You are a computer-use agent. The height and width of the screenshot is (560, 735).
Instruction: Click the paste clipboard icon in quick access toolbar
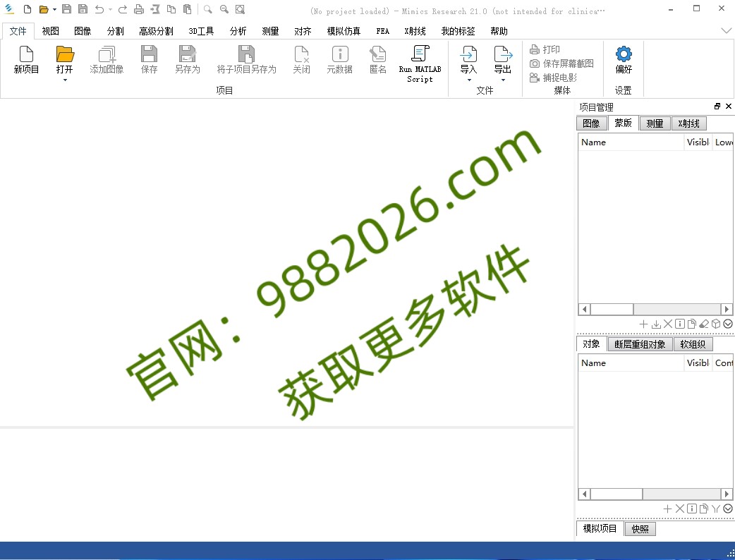coord(188,9)
